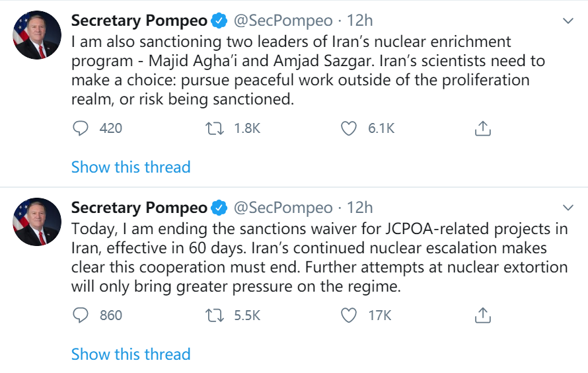Screen dimensions: 588x373
Task: Reply to the Iran scientists sanctions tweet
Action: tap(81, 128)
